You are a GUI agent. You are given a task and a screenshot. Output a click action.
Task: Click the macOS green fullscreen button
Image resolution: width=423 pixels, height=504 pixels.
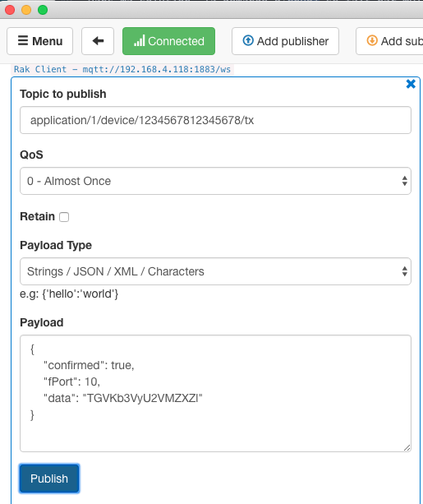(x=43, y=10)
